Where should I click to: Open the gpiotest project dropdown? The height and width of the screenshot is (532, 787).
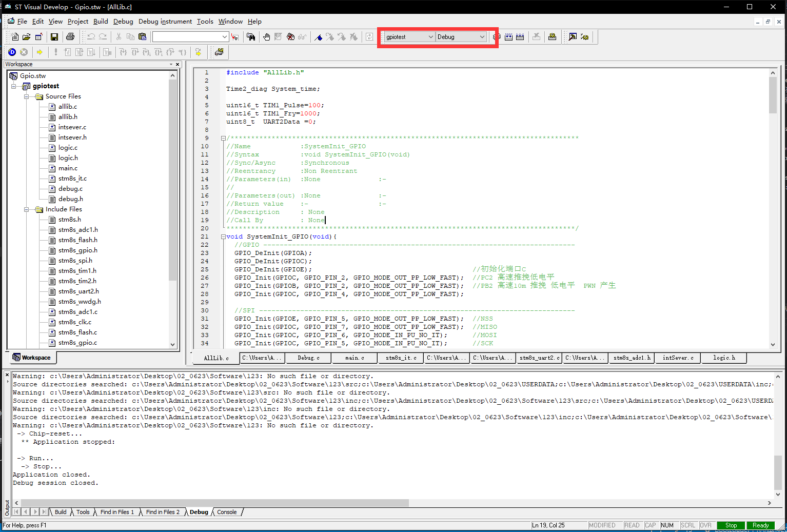(430, 37)
